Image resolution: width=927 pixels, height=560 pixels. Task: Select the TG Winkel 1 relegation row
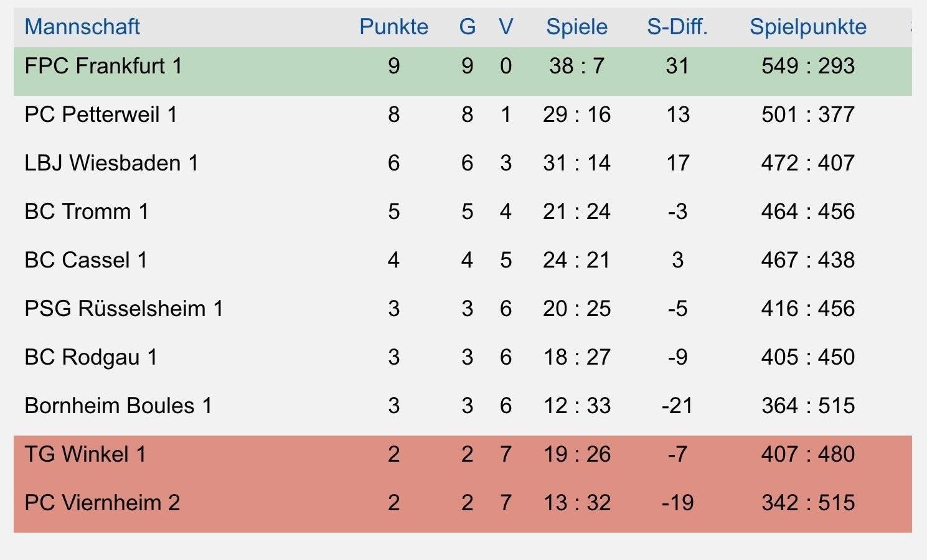[x=463, y=460]
